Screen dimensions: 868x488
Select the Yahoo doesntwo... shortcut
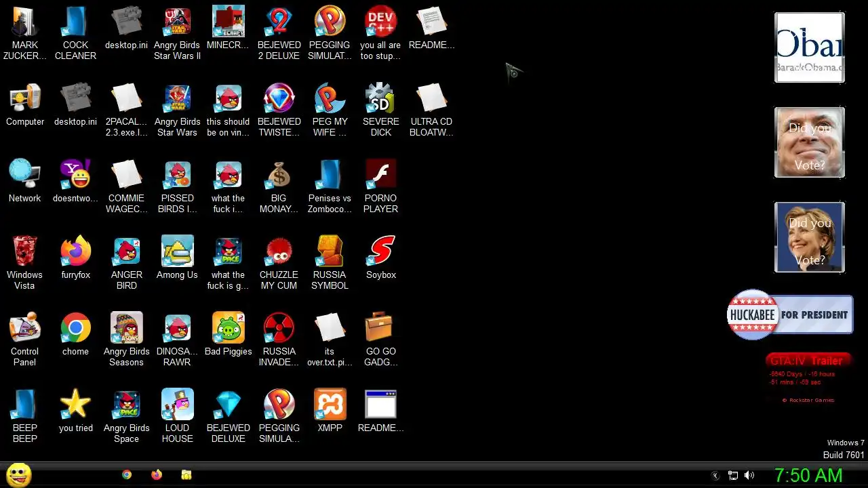pos(75,182)
